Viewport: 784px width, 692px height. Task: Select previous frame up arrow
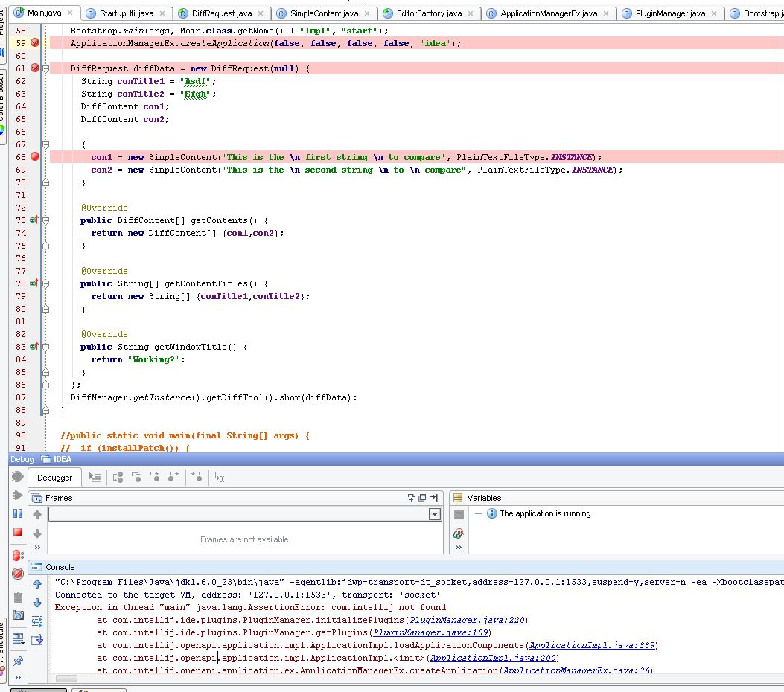point(37,515)
